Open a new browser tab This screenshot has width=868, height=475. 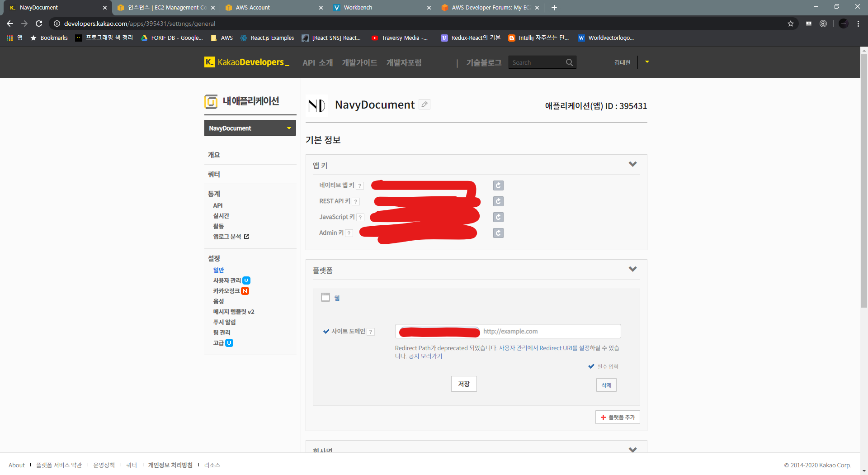point(554,8)
